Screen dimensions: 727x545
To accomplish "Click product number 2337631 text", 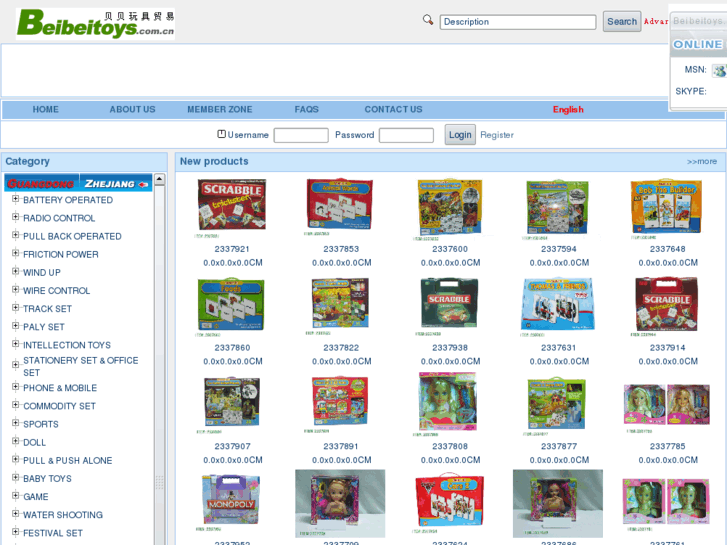I will [558, 347].
